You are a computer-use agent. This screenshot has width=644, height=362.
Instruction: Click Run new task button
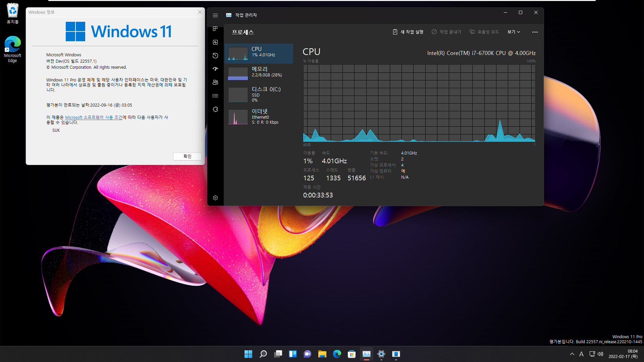click(x=408, y=32)
